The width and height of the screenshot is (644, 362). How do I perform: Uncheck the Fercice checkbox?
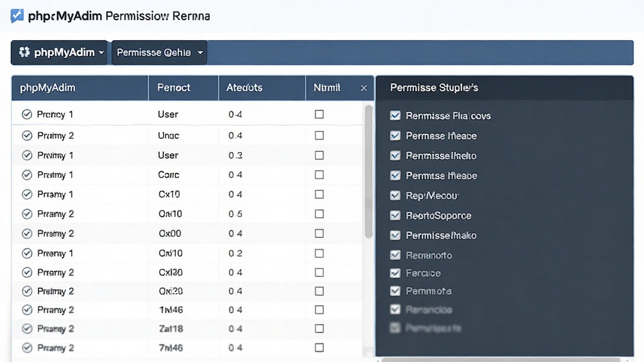point(395,273)
